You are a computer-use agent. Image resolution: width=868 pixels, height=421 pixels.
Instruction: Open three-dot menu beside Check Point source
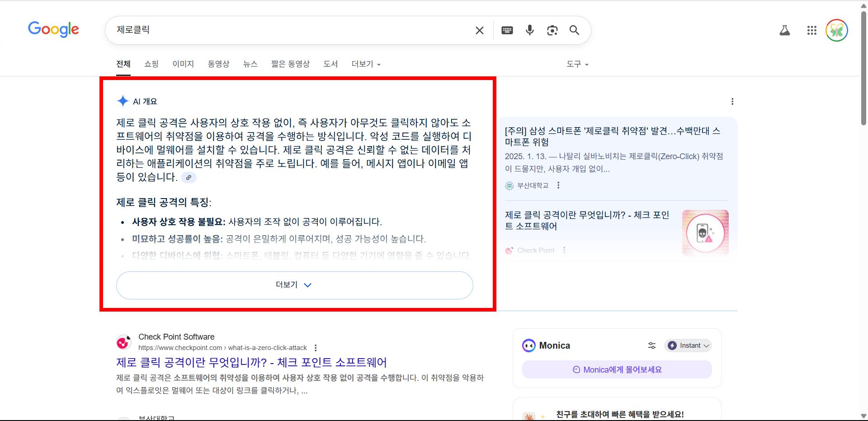tap(564, 250)
